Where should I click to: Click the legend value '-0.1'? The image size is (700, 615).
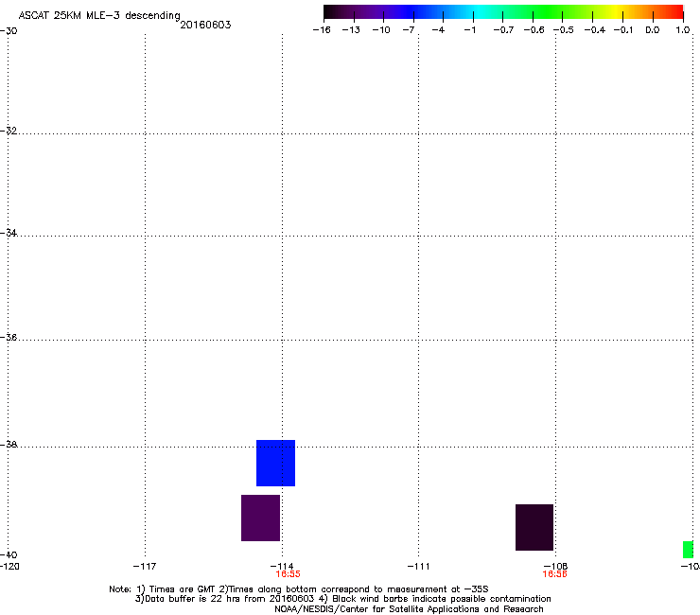point(623,30)
